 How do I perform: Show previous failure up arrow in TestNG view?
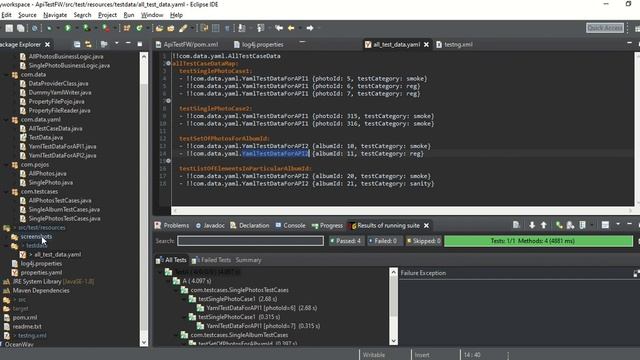[543, 225]
